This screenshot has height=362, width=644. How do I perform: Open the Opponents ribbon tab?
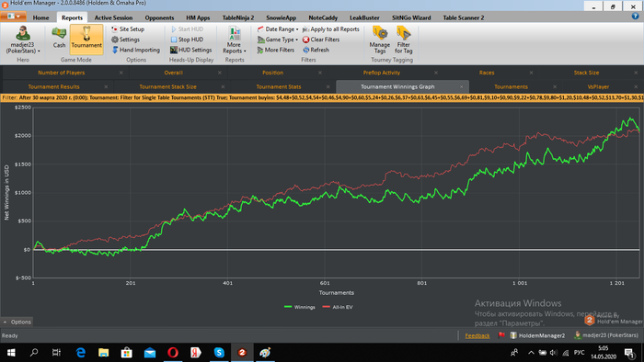[159, 17]
